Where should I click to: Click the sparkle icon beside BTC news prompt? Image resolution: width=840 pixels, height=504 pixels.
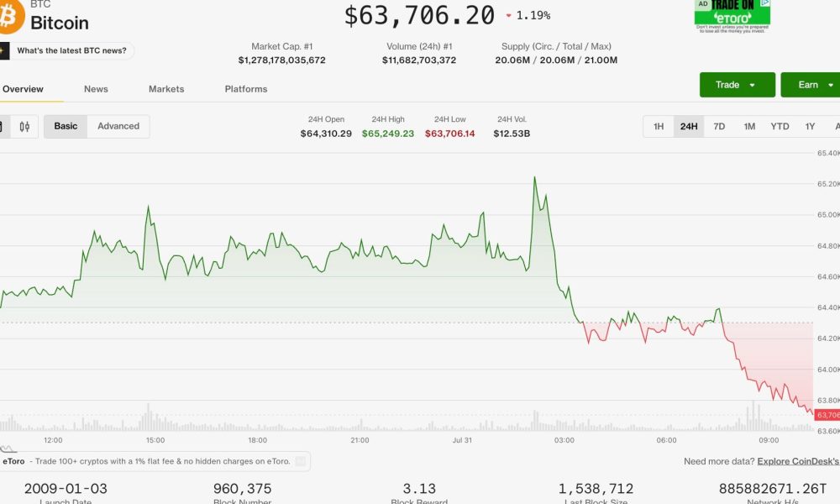pos(3,51)
